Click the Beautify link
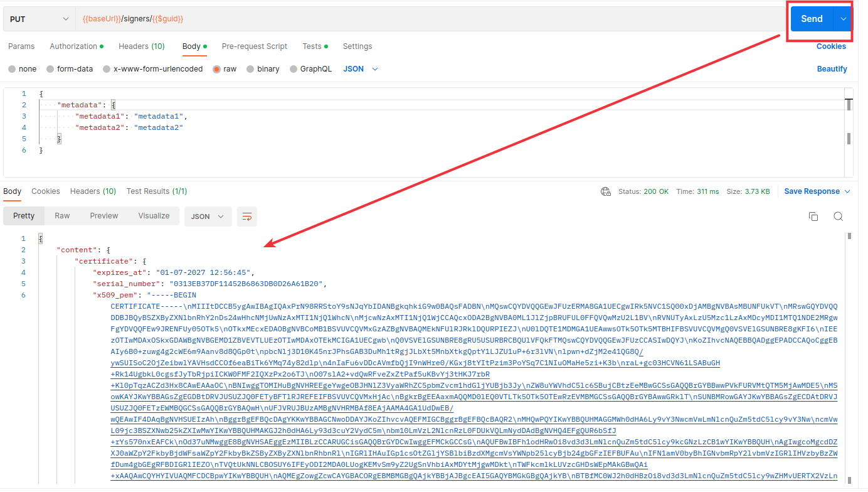The image size is (868, 492). pos(832,69)
